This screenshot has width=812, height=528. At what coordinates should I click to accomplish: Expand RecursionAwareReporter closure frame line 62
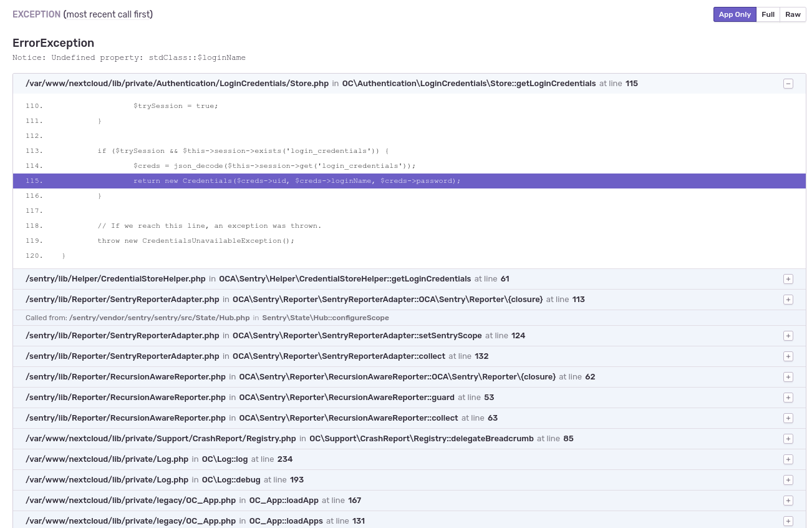pyautogui.click(x=788, y=377)
